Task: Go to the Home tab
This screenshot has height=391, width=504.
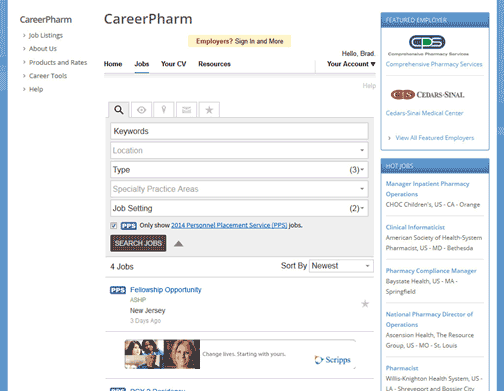Action: click(x=113, y=64)
